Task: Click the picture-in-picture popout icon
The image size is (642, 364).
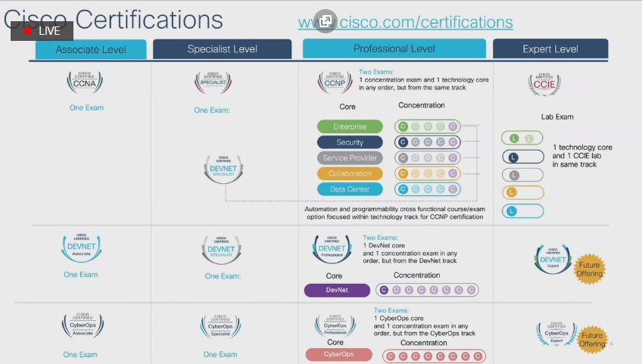Action: point(326,21)
